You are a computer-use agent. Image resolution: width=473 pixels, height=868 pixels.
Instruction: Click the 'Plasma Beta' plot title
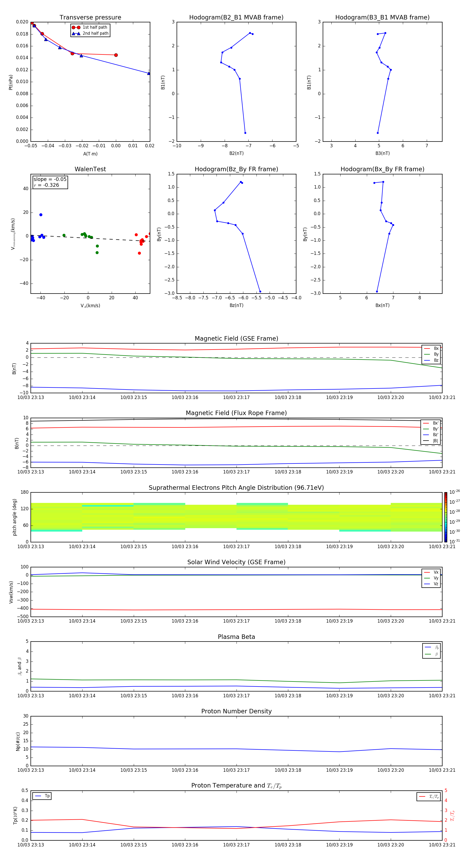[x=236, y=637]
